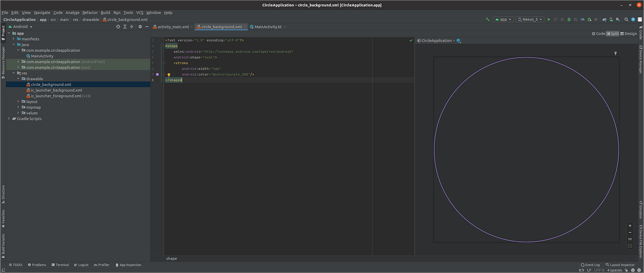This screenshot has height=273, width=644.
Task: Expand the Gradle Scripts node
Action: [8, 118]
